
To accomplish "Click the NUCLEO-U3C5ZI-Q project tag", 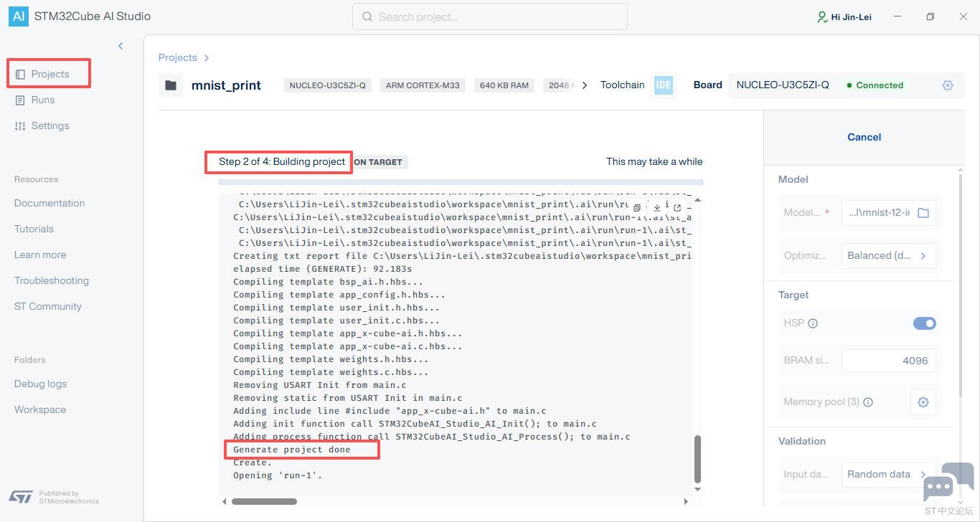I will click(x=327, y=85).
